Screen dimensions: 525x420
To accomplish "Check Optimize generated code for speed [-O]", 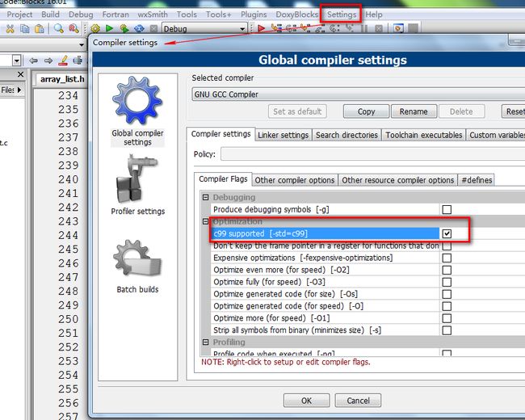I will tap(447, 306).
